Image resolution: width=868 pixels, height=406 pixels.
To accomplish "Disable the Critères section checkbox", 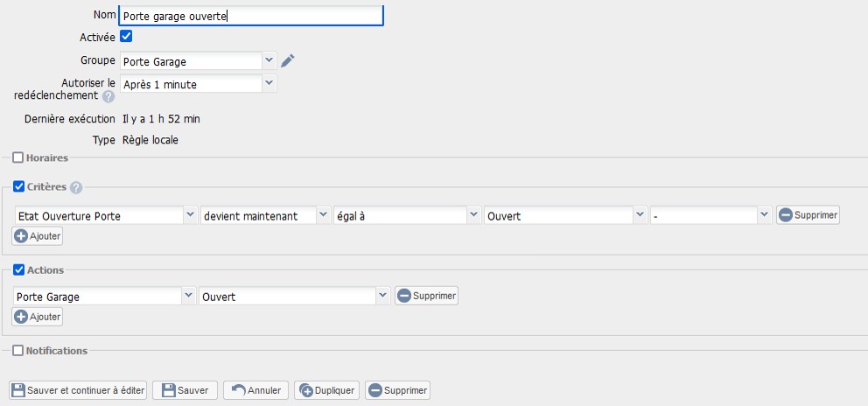I will 17,187.
